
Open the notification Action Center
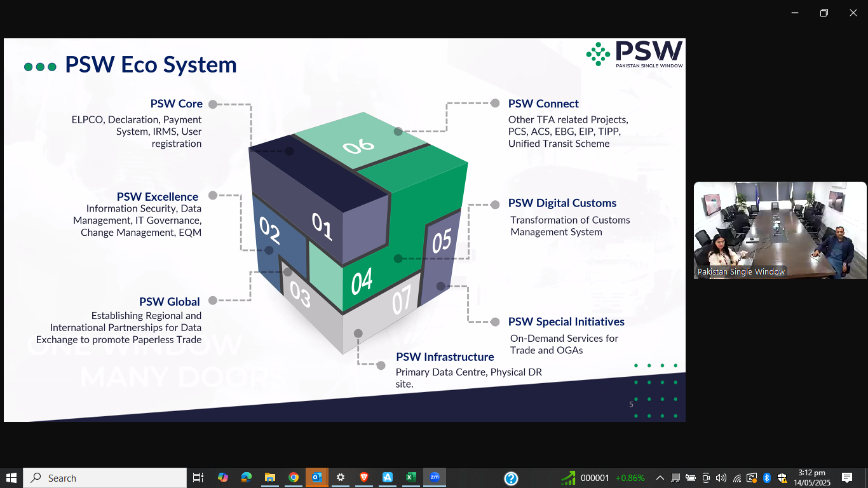847,478
